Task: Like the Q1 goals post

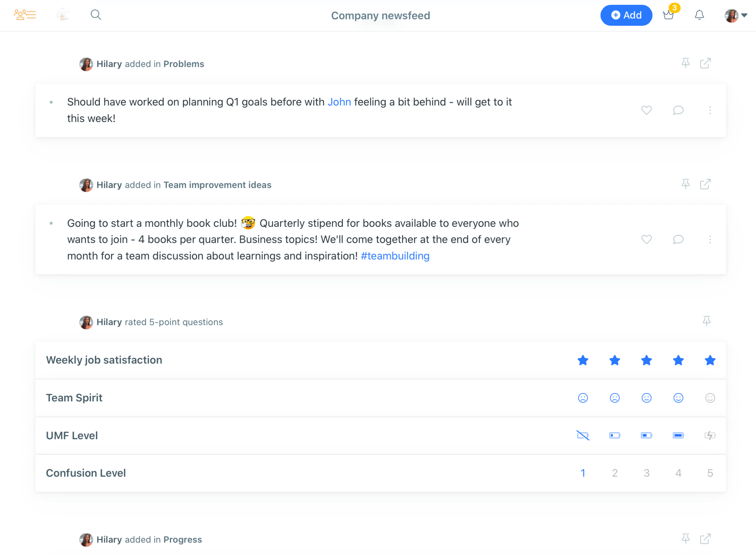Action: (646, 110)
